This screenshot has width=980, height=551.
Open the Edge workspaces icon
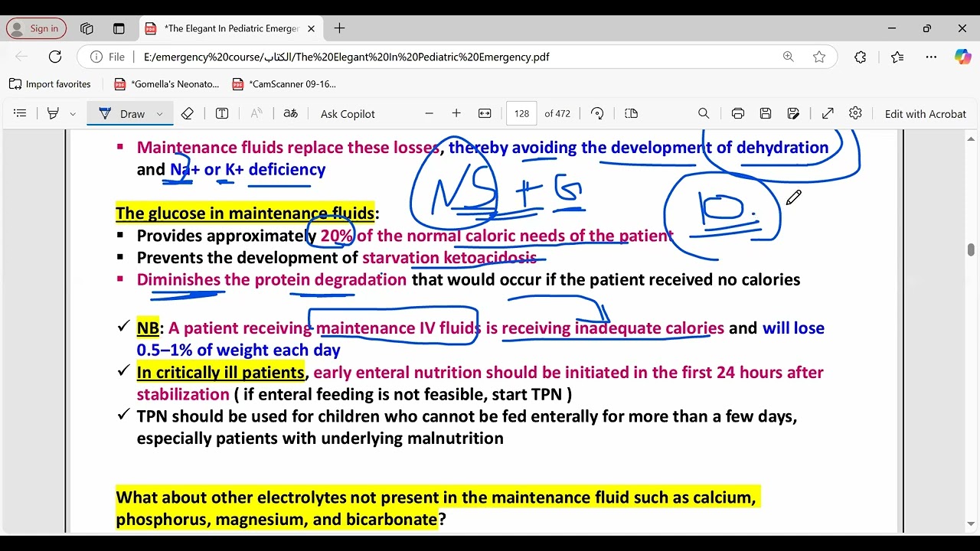tap(87, 28)
